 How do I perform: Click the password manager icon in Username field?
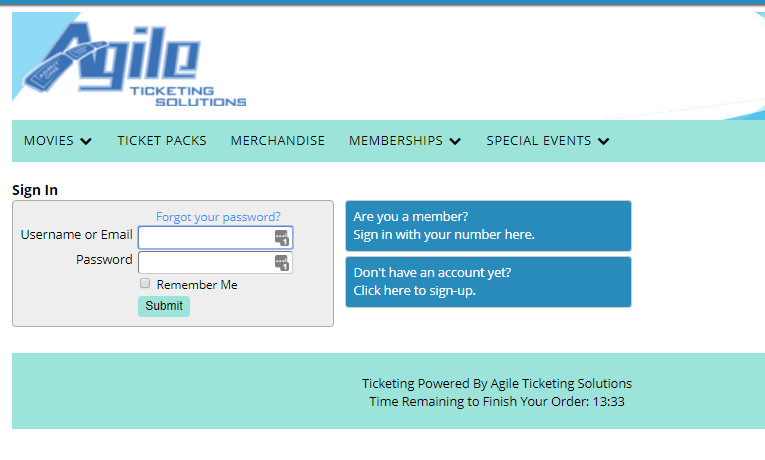point(282,238)
